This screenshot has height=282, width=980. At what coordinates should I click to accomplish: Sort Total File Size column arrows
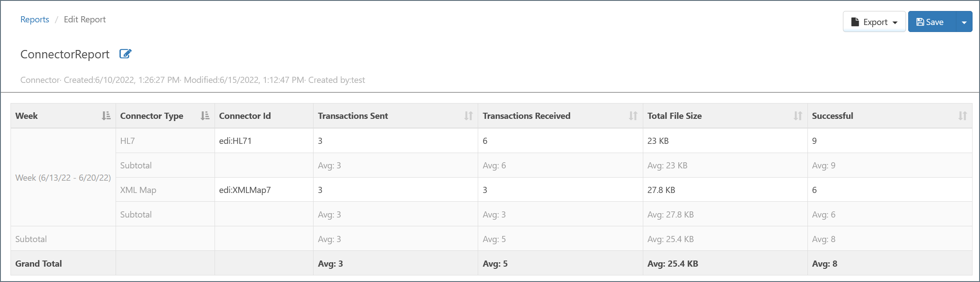pos(798,116)
